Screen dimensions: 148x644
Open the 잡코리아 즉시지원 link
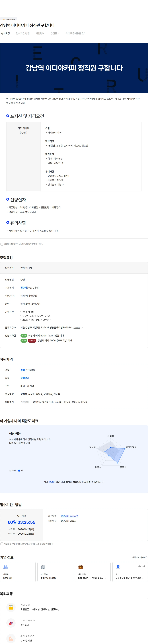click(x=69, y=516)
